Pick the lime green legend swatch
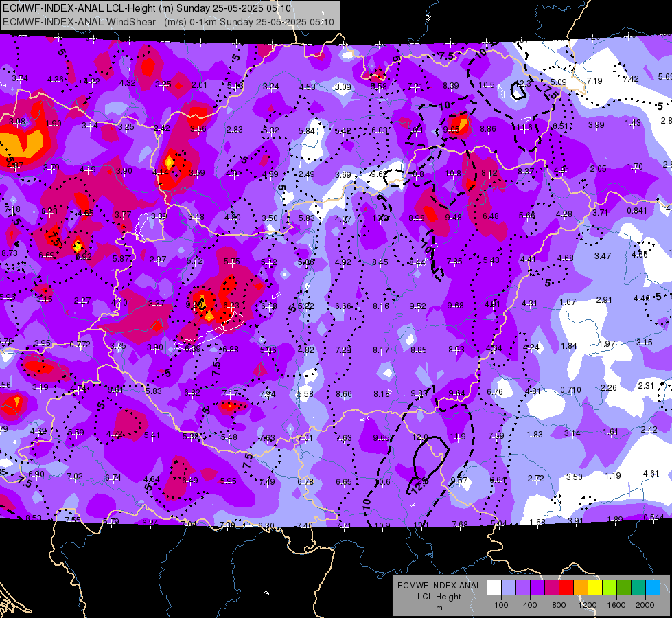Image resolution: width=672 pixels, height=618 pixels. (610, 588)
